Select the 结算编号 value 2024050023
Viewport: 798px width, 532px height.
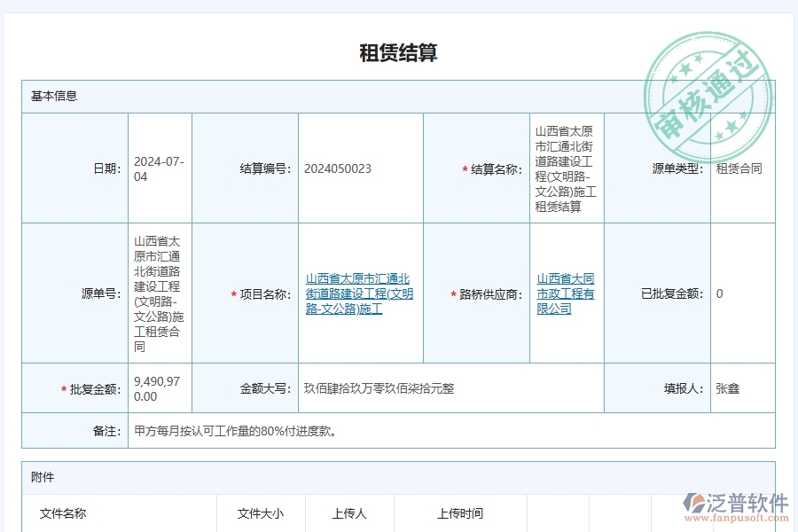(x=339, y=167)
